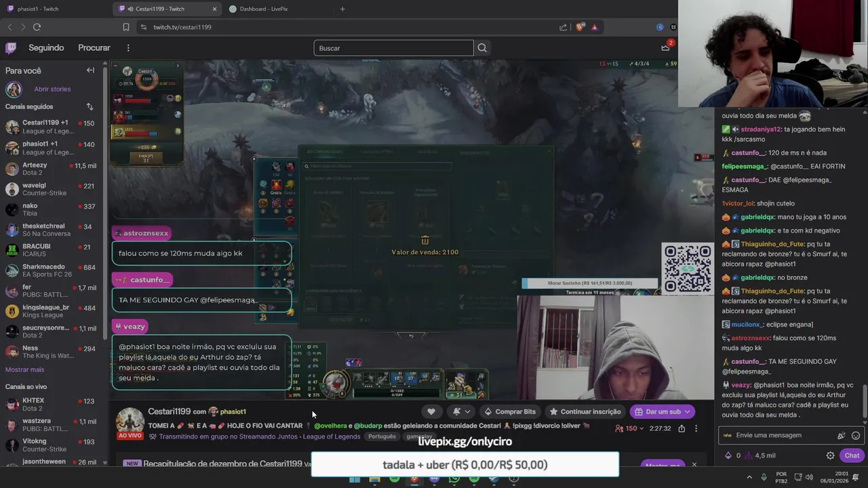Click the Buscar search field
The height and width of the screenshot is (488, 868).
click(x=393, y=48)
